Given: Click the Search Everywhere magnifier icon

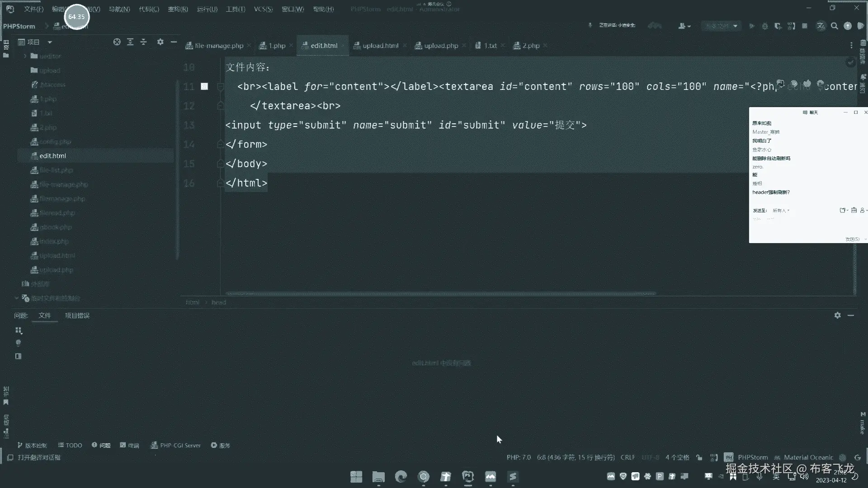Looking at the screenshot, I should click(835, 26).
